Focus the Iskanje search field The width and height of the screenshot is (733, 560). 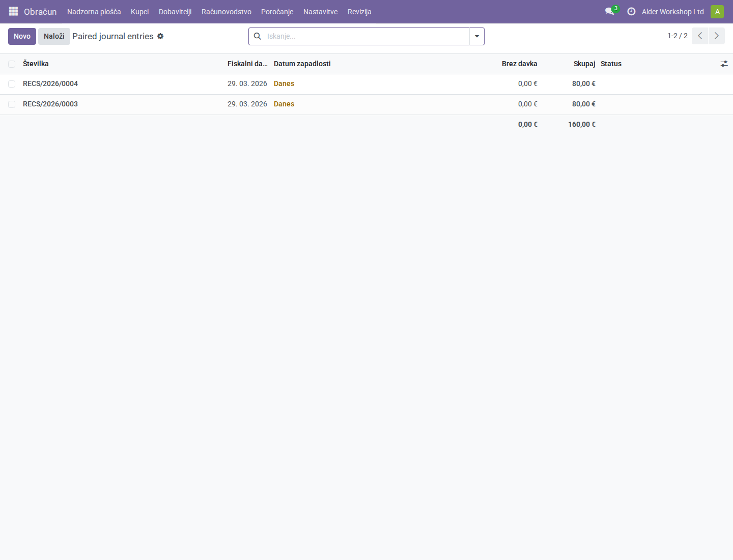coord(366,36)
